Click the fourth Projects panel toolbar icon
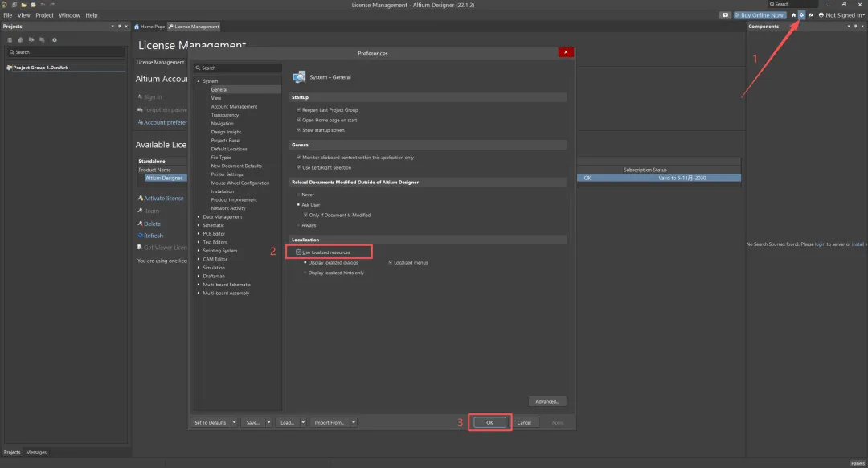The width and height of the screenshot is (868, 468). 42,40
